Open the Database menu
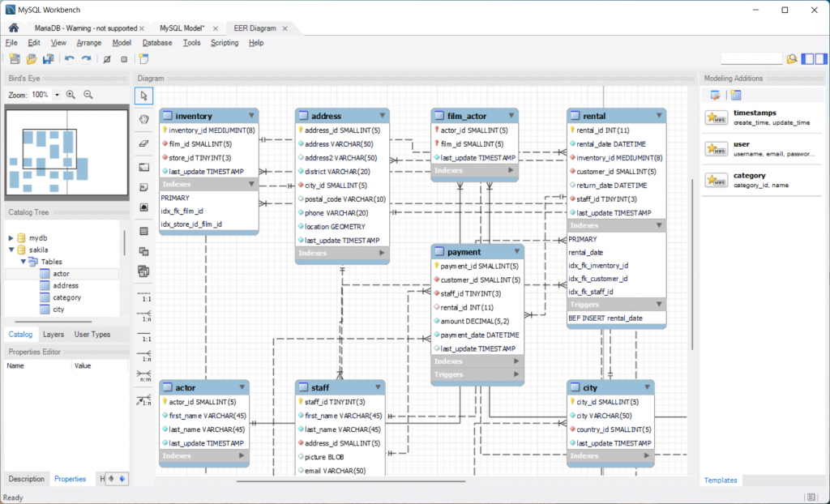This screenshot has width=830, height=504. coord(157,43)
